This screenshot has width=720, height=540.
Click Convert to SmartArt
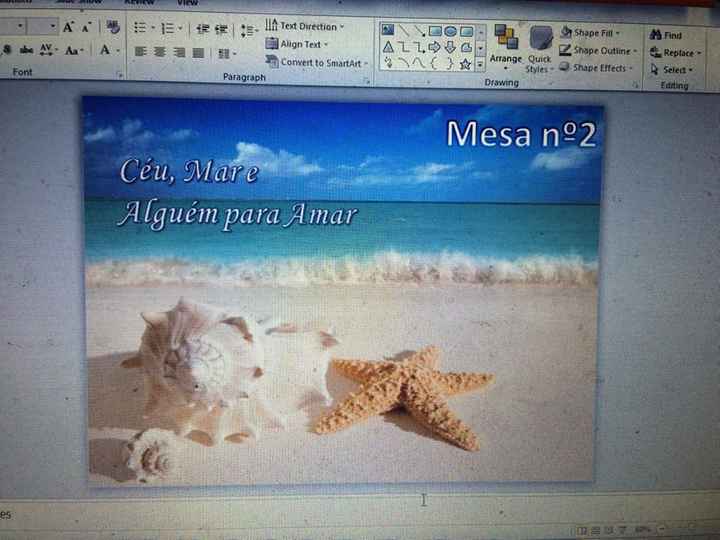click(x=317, y=62)
